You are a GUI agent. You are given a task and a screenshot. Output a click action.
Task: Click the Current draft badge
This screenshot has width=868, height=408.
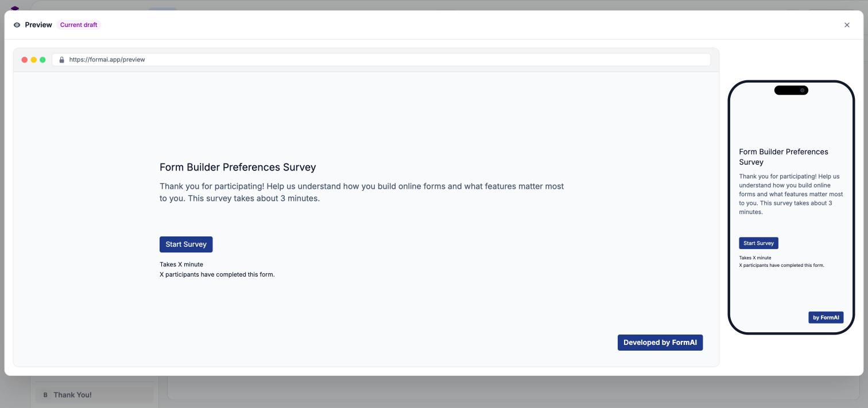pos(79,25)
